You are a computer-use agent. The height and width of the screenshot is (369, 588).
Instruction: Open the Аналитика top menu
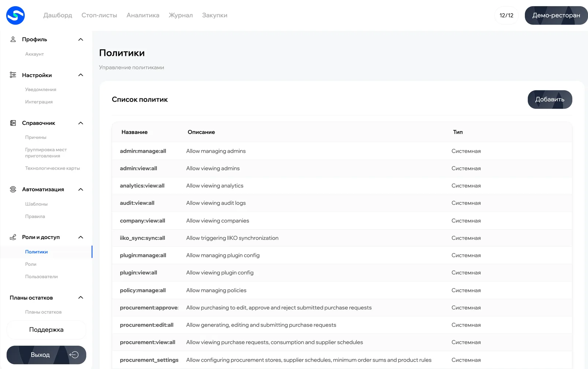(143, 15)
